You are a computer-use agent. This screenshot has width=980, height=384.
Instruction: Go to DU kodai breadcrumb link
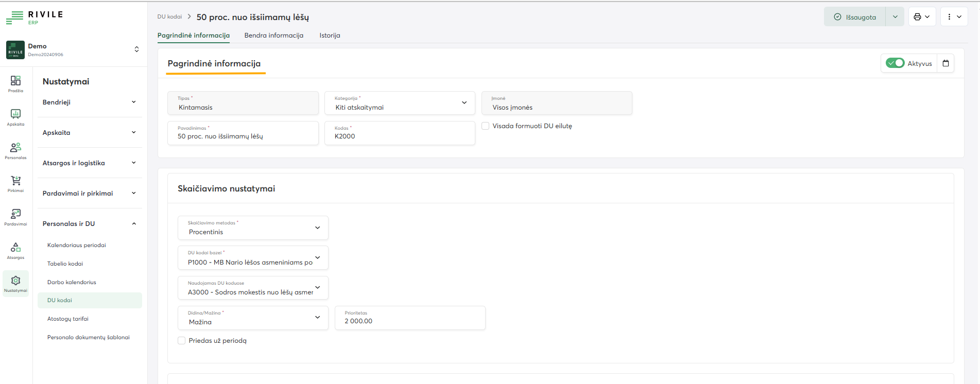pos(169,17)
